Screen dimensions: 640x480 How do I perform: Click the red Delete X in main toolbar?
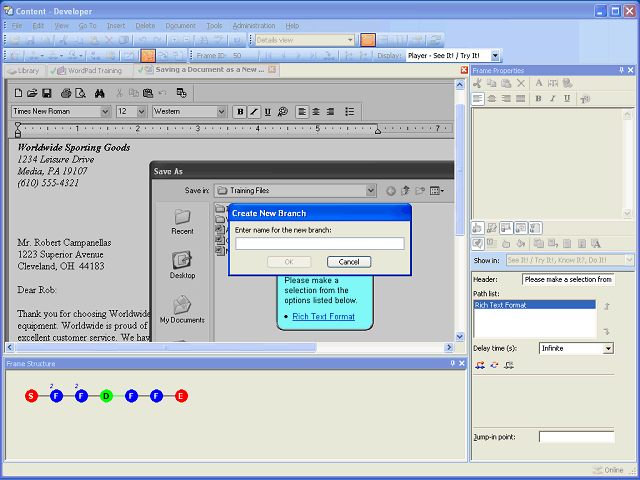(109, 40)
